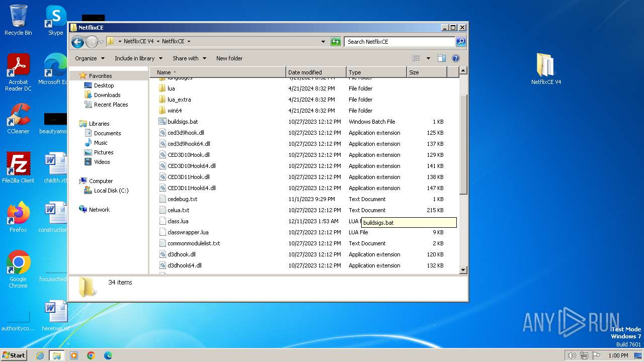644x362 pixels.
Task: Select Desktop in navigation pane
Action: (x=104, y=85)
